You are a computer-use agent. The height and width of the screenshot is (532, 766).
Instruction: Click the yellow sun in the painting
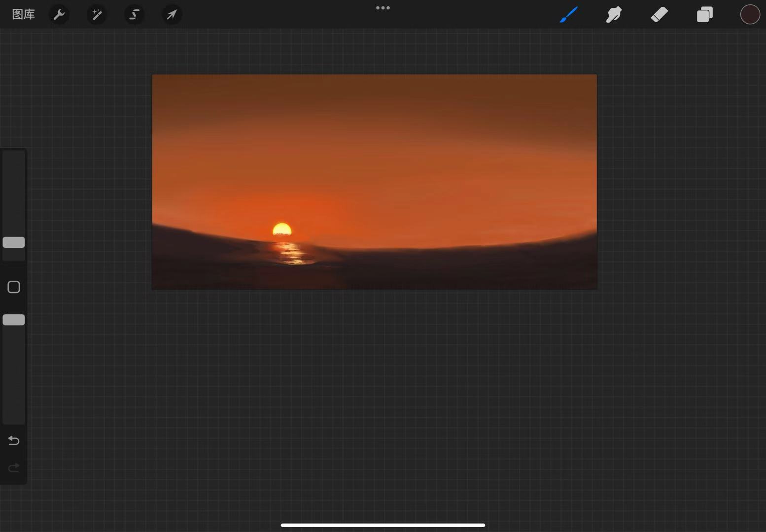(x=282, y=230)
